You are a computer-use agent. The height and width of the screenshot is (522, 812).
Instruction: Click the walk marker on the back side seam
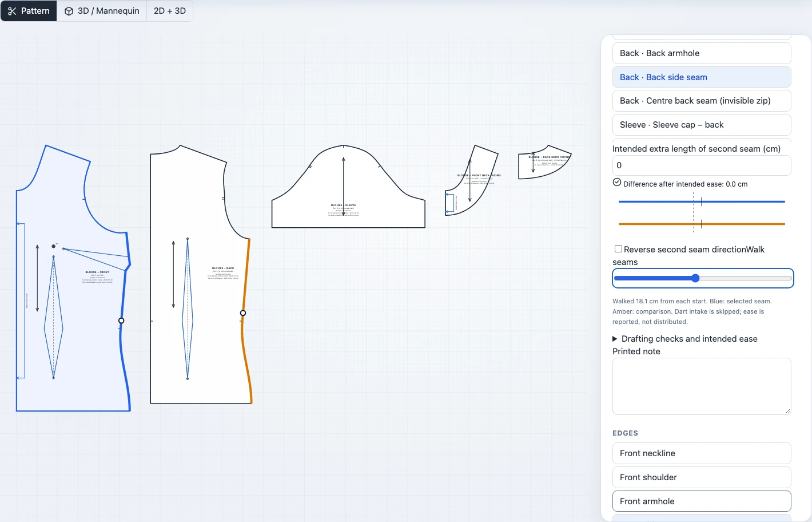pyautogui.click(x=243, y=313)
